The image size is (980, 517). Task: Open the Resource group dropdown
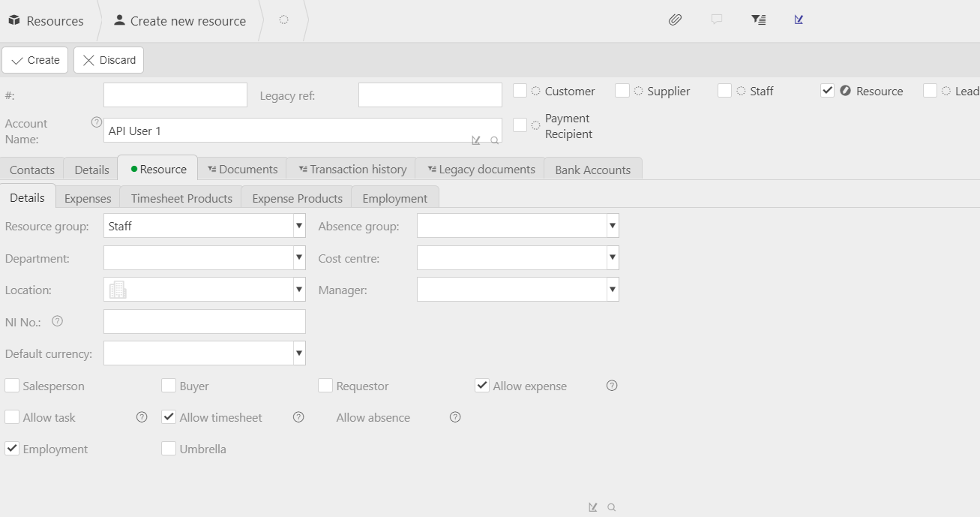(x=299, y=226)
